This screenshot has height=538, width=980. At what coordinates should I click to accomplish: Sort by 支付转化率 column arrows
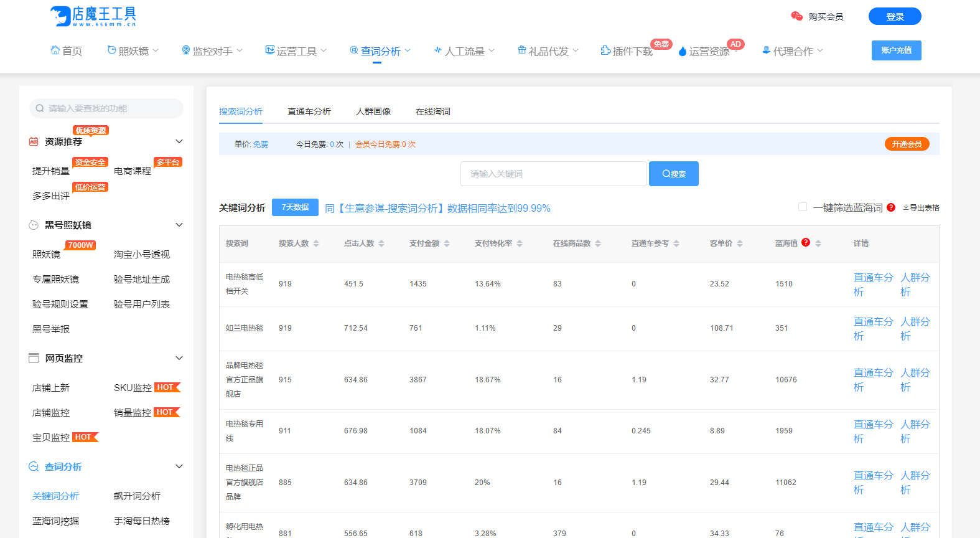point(520,243)
